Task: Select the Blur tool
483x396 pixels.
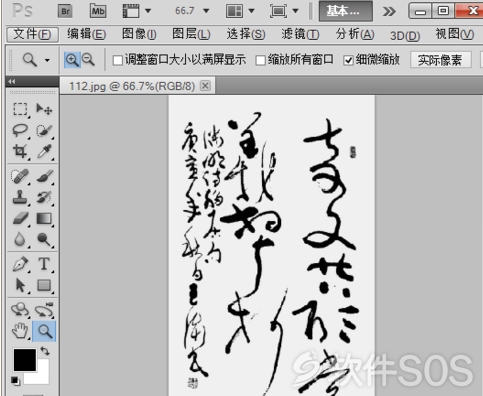Action: (20, 240)
